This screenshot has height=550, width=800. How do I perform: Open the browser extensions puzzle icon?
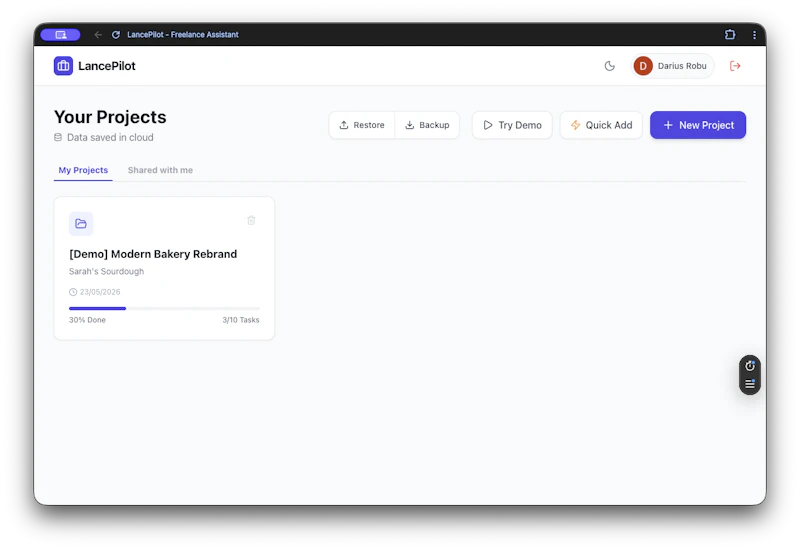click(730, 35)
